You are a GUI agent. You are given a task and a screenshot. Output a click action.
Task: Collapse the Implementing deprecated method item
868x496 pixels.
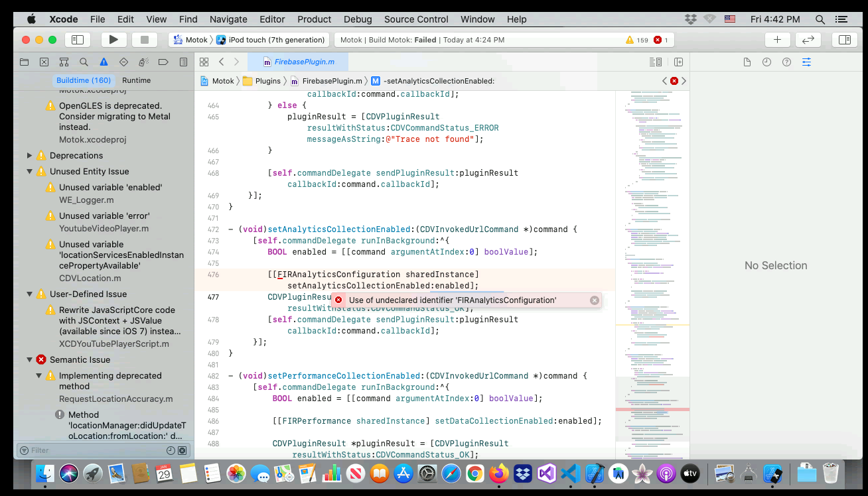tap(39, 375)
